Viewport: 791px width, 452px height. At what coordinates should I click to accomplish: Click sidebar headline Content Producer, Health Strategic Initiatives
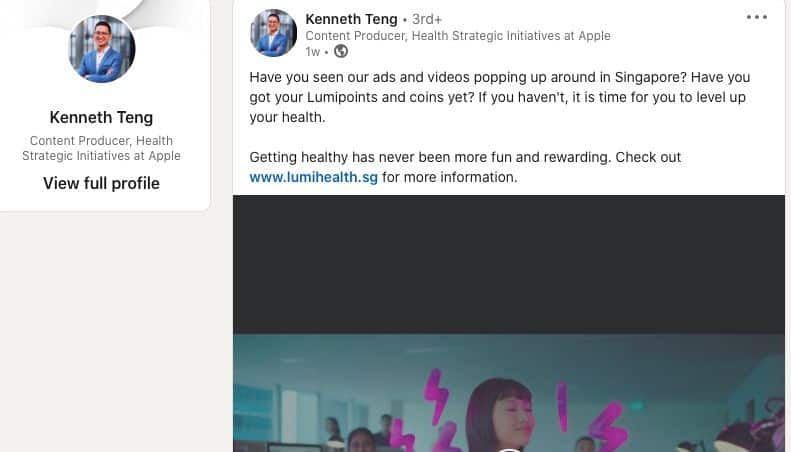coord(101,148)
